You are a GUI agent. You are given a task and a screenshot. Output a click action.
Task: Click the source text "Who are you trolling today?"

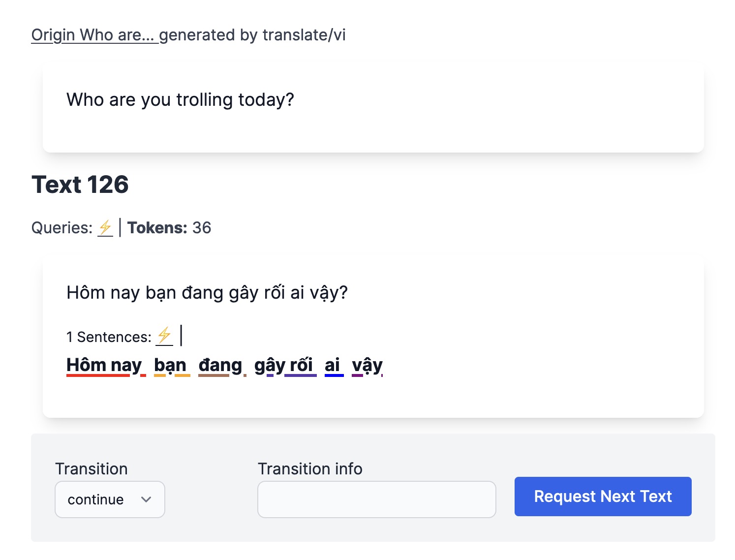click(180, 100)
